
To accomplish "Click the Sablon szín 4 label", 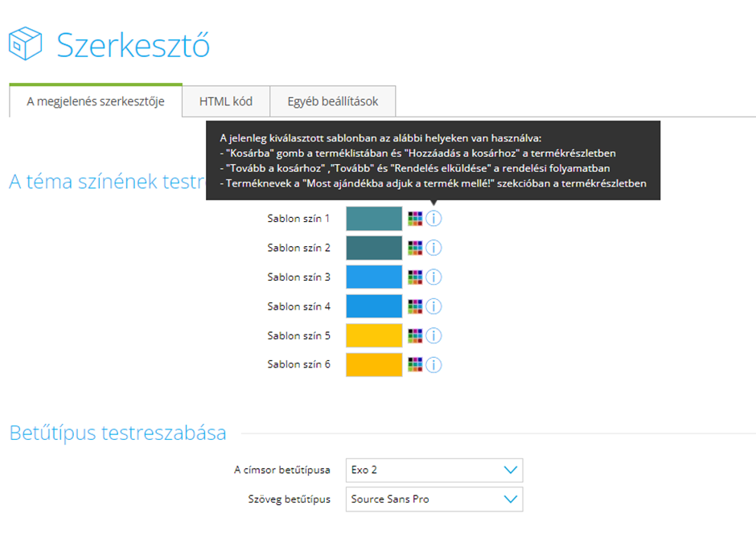I will pyautogui.click(x=299, y=306).
